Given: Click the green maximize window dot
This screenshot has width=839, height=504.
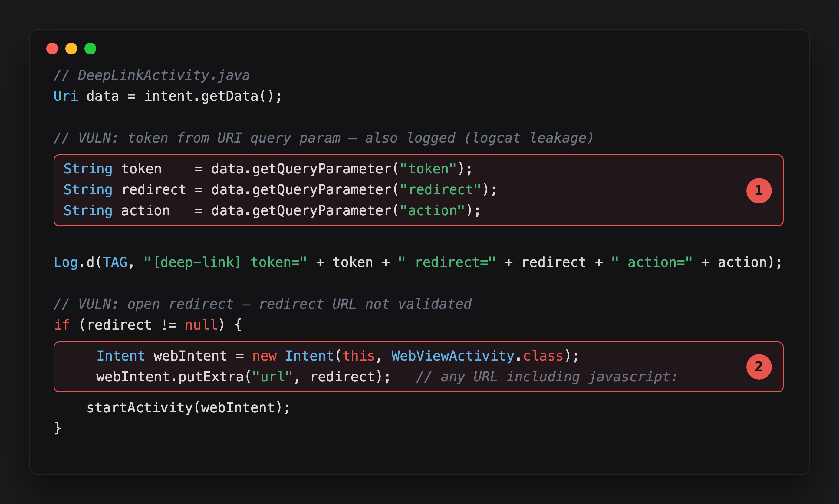Looking at the screenshot, I should 90,48.
